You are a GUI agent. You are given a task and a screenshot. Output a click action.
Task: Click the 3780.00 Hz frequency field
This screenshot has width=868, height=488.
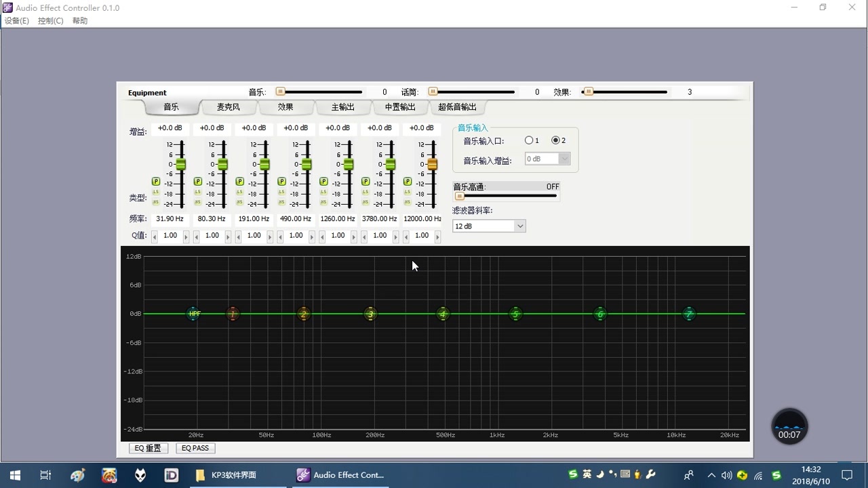pos(380,219)
